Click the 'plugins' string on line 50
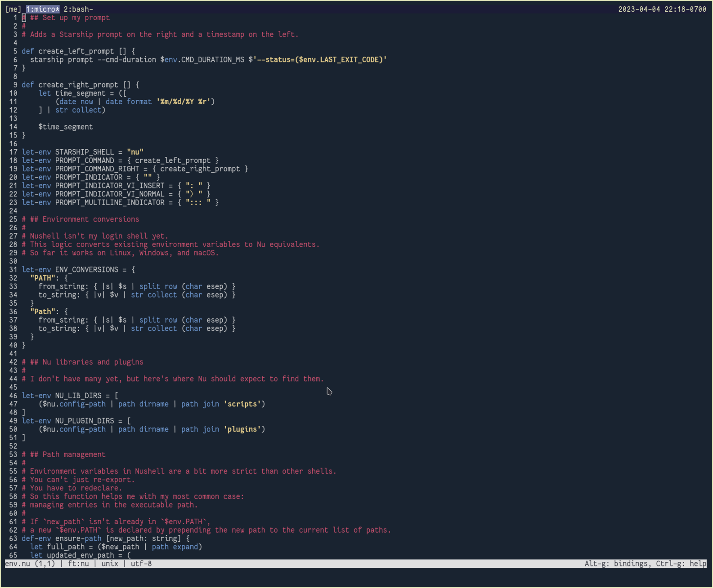Image resolution: width=713 pixels, height=588 pixels. tap(242, 429)
